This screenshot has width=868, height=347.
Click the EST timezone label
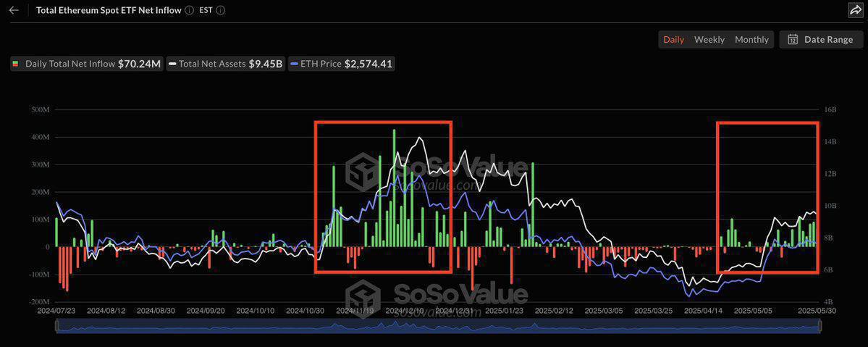(x=206, y=10)
